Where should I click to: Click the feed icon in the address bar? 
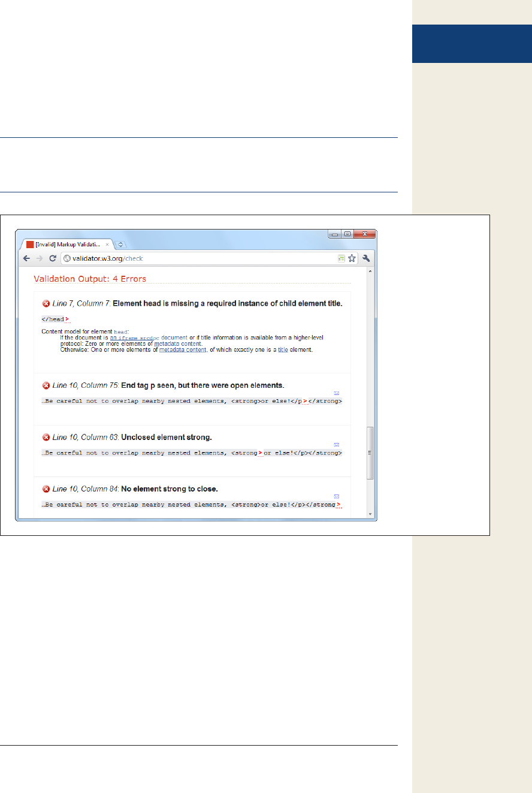coord(341,259)
